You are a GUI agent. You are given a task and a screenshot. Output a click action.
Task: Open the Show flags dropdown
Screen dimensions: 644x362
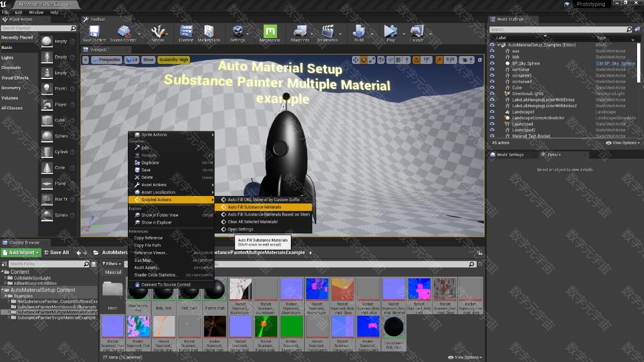coord(148,60)
